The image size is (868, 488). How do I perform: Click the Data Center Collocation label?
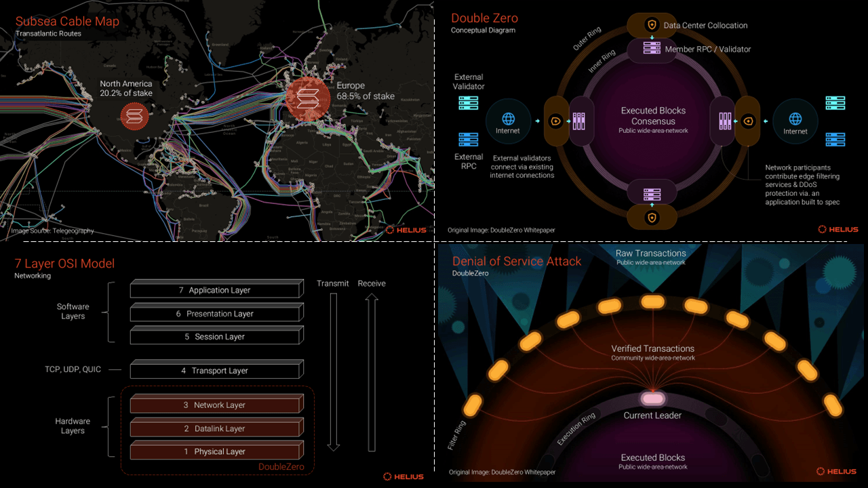tap(705, 25)
